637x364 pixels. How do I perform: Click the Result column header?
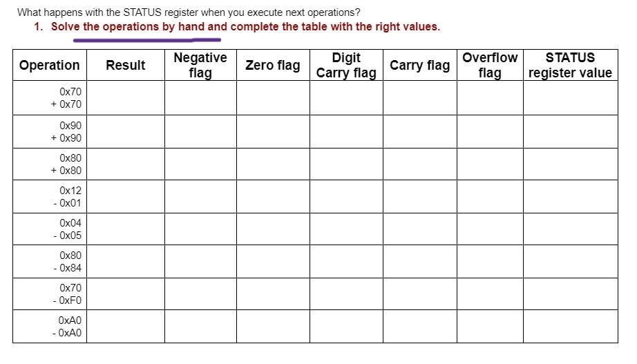tap(126, 65)
